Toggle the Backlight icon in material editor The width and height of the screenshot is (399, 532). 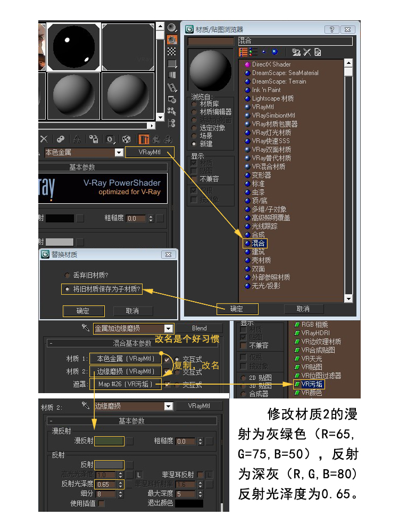click(x=172, y=40)
